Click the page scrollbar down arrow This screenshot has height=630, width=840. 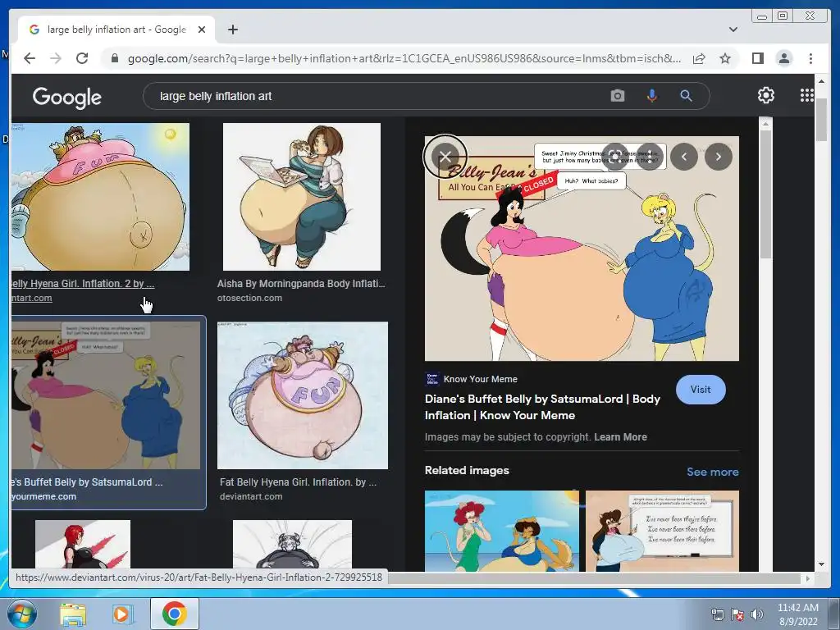point(821,564)
